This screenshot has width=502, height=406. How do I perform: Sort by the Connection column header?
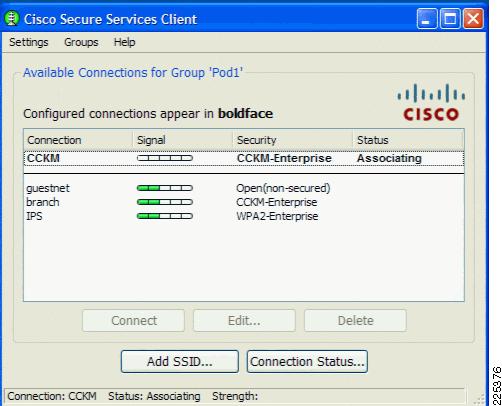[x=78, y=140]
